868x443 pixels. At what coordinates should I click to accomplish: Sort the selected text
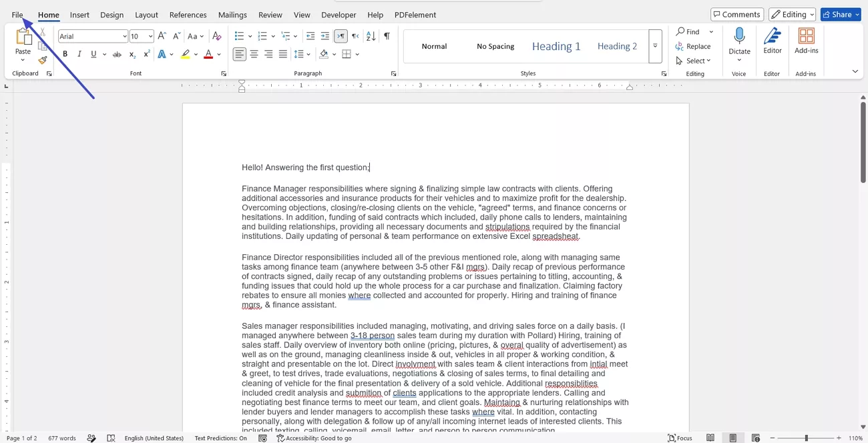click(371, 36)
